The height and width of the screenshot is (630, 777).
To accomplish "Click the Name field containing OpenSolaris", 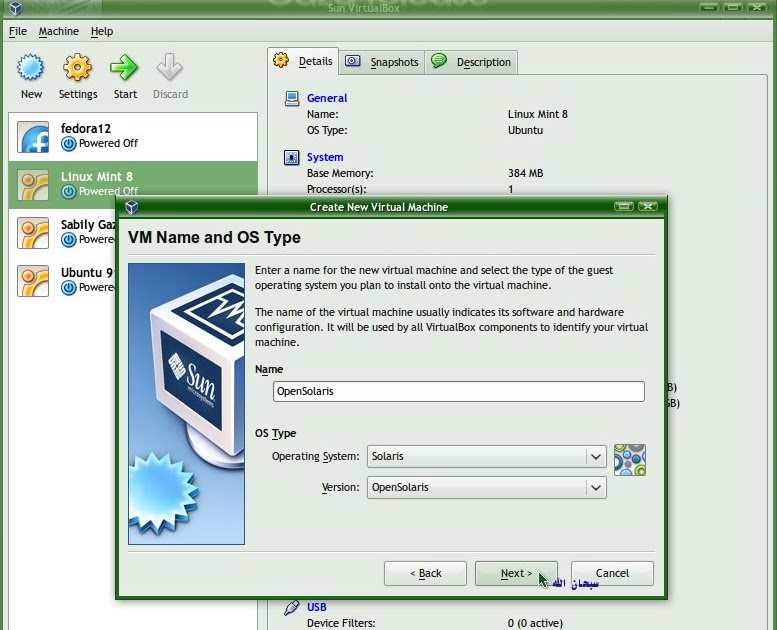I will (459, 392).
